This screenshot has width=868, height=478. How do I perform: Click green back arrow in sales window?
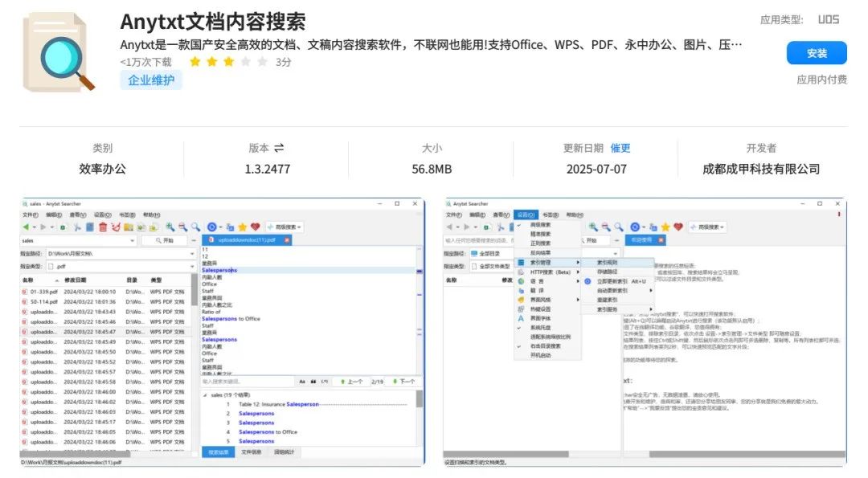tap(26, 227)
